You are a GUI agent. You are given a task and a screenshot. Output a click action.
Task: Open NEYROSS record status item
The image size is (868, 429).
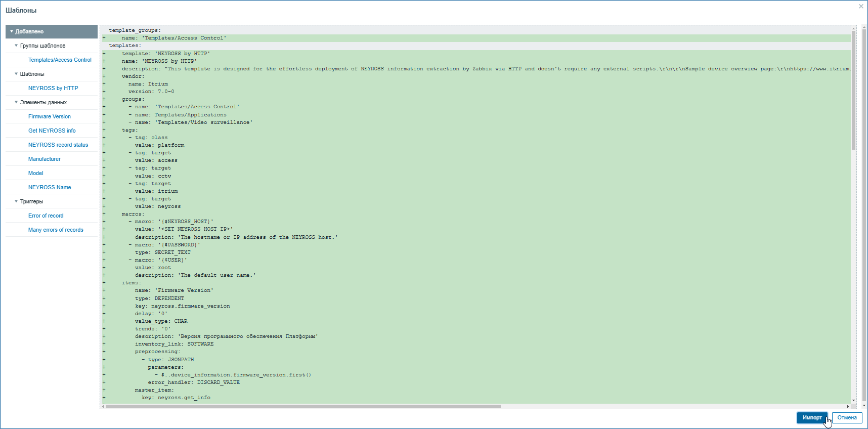point(58,145)
